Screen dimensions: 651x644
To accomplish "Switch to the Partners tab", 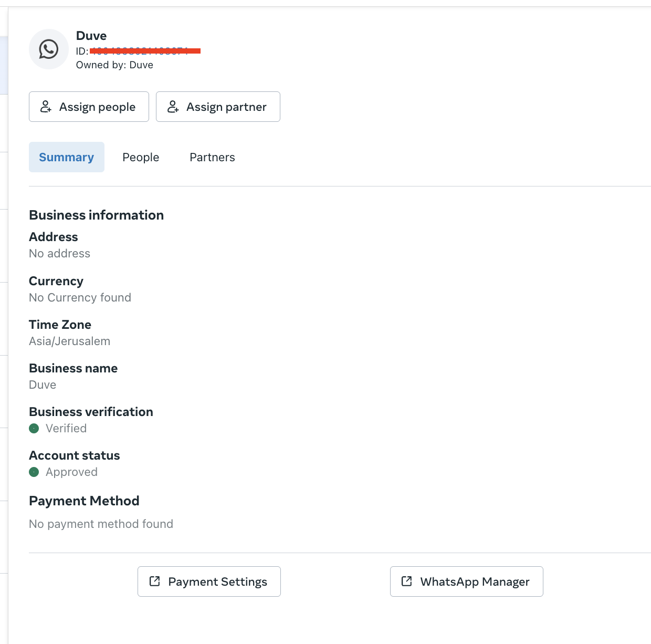I will (x=212, y=157).
